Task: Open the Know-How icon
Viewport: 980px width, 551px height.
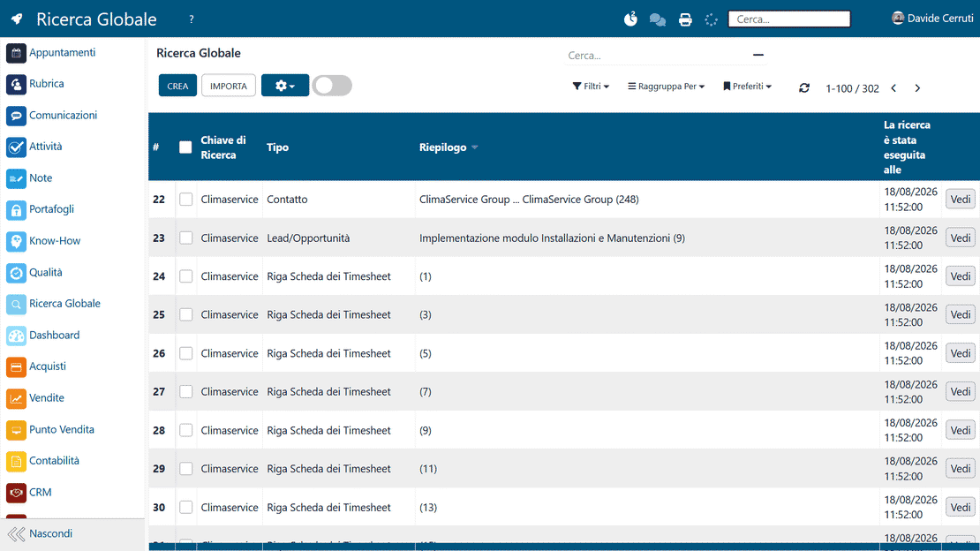Action: pos(16,241)
